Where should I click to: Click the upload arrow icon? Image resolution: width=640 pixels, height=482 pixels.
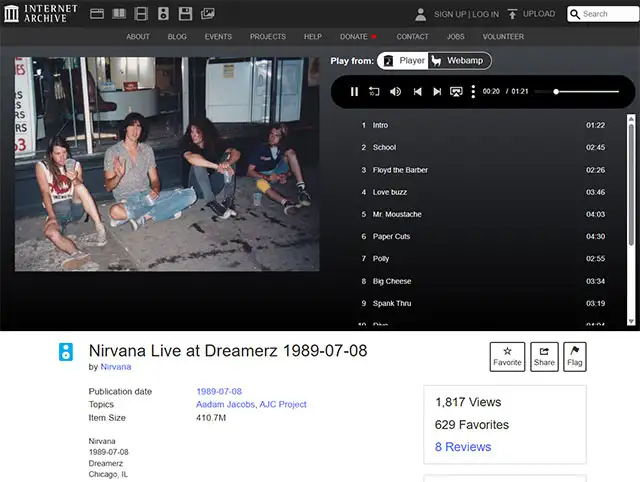[512, 14]
